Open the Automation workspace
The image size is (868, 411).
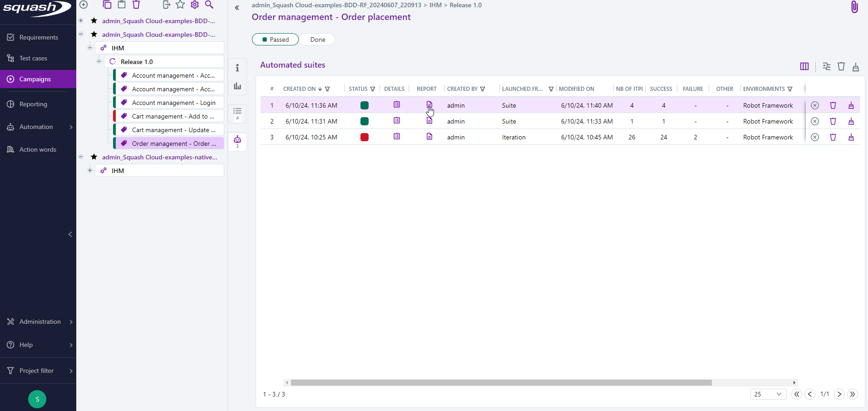pyautogui.click(x=36, y=127)
